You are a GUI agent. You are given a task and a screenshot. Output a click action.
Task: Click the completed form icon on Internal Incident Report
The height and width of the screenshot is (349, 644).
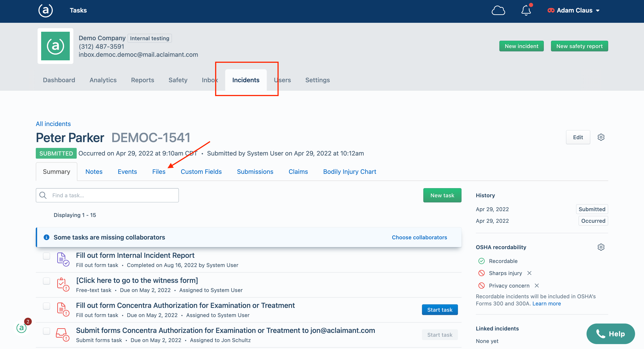63,259
